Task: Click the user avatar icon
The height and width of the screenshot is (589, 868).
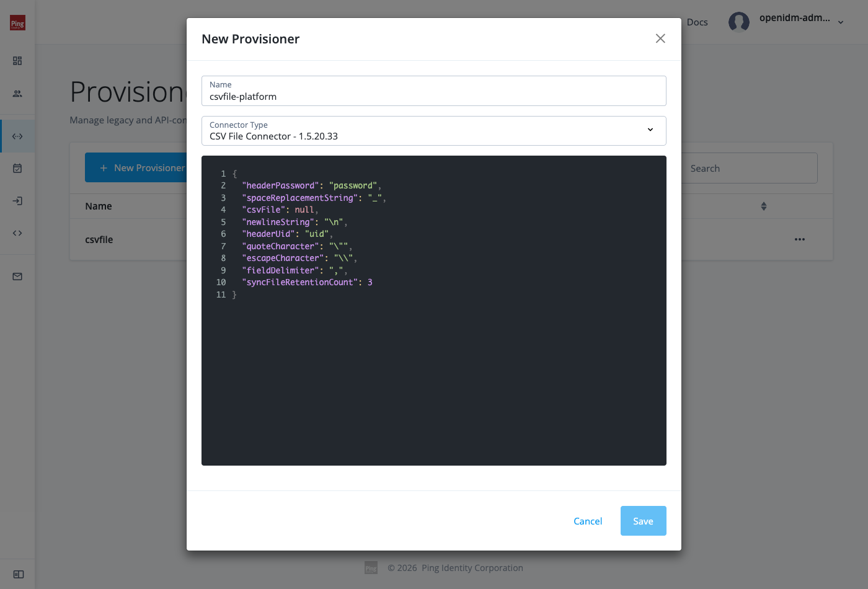Action: [x=738, y=22]
